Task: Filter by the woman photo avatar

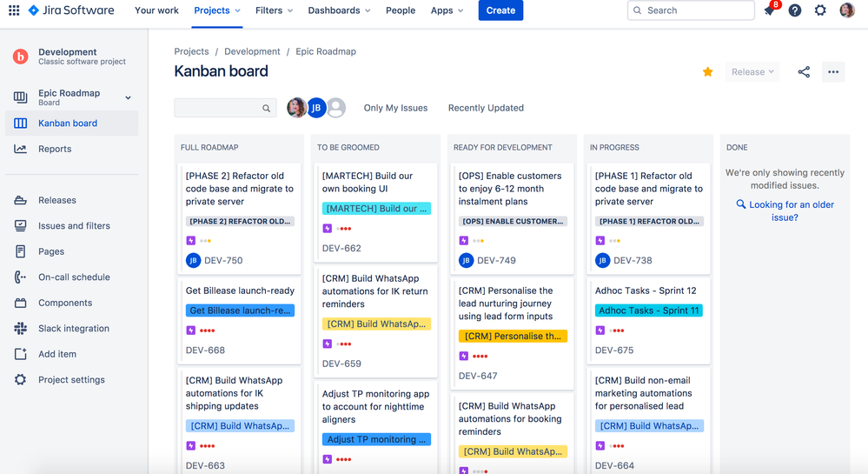Action: click(296, 108)
